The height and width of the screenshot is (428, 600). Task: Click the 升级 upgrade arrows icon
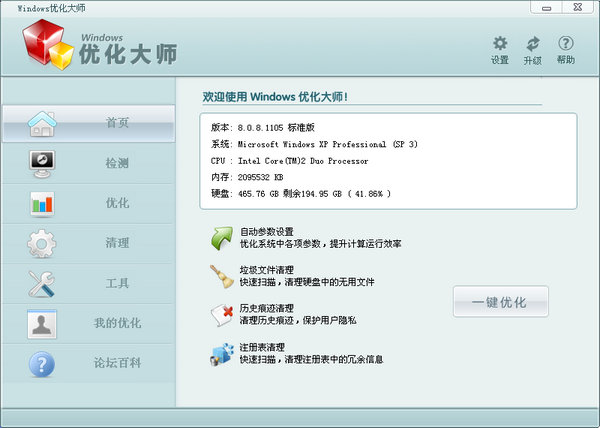pyautogui.click(x=533, y=44)
